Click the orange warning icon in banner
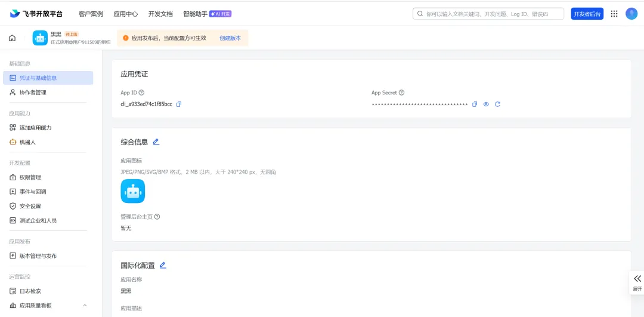Viewport: 644px width, 317px height. pos(126,38)
